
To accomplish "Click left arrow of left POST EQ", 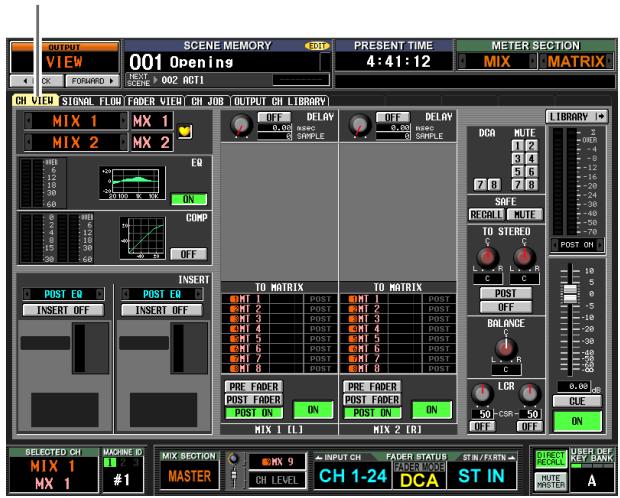I will coord(27,294).
